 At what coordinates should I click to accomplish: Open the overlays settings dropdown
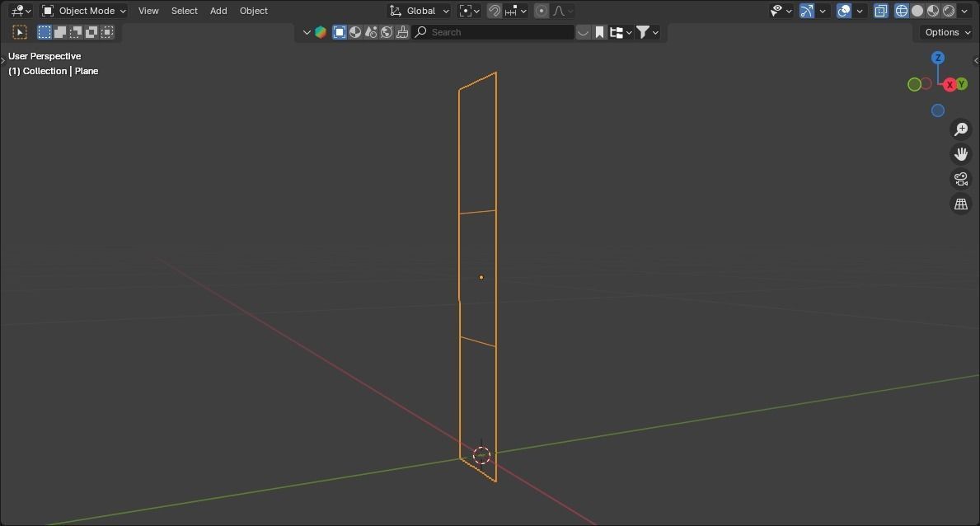tap(860, 11)
